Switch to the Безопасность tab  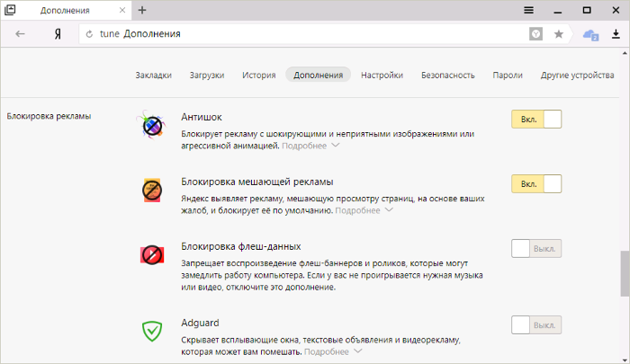[x=447, y=75]
